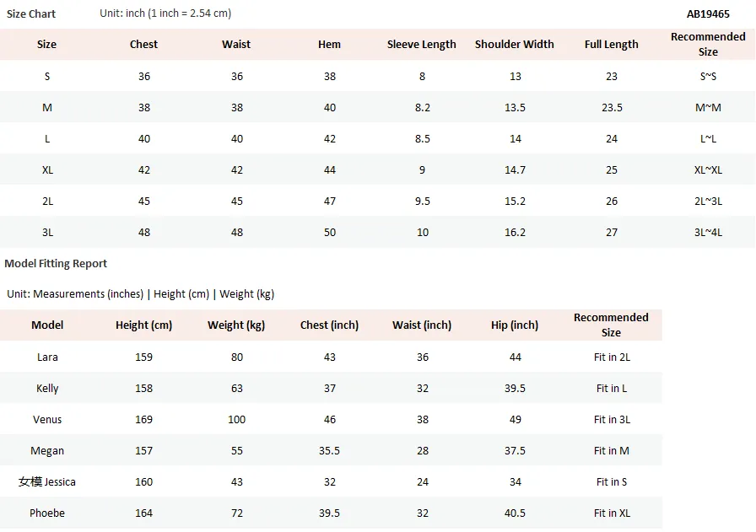Image resolution: width=756 pixels, height=532 pixels.
Task: Select the model name Venus
Action: click(x=47, y=420)
